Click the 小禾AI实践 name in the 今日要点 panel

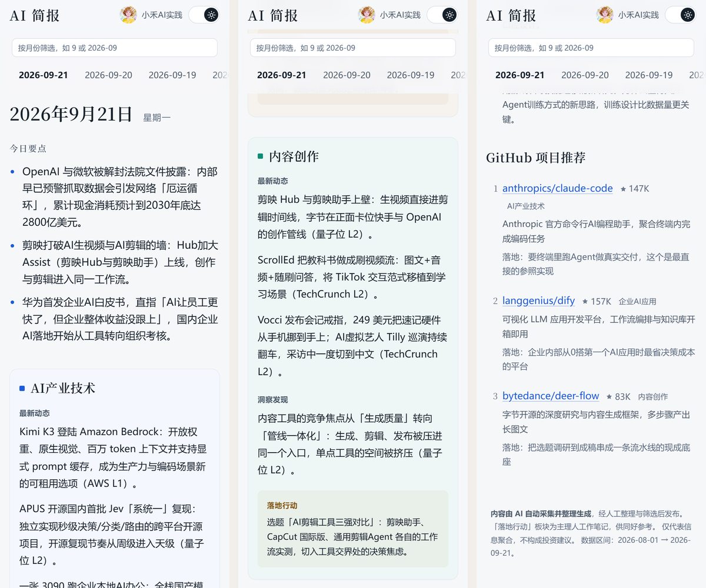(x=162, y=16)
